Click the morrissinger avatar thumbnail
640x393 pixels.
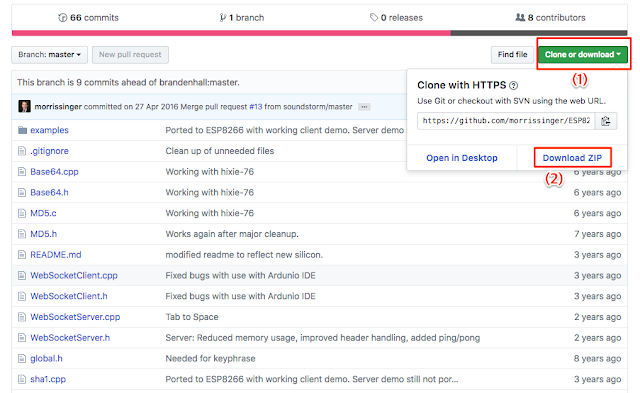point(24,107)
